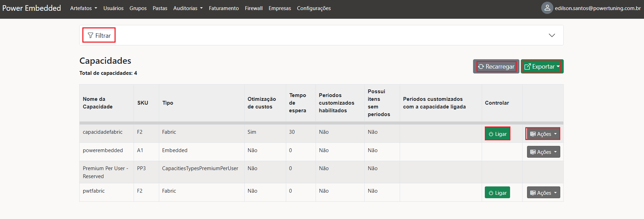Click power icon for capacidadefabric Ligar
This screenshot has width=644, height=219.
[x=491, y=134]
